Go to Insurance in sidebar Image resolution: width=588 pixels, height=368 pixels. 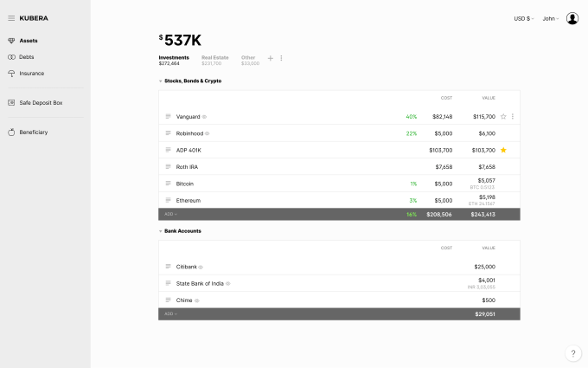point(32,74)
